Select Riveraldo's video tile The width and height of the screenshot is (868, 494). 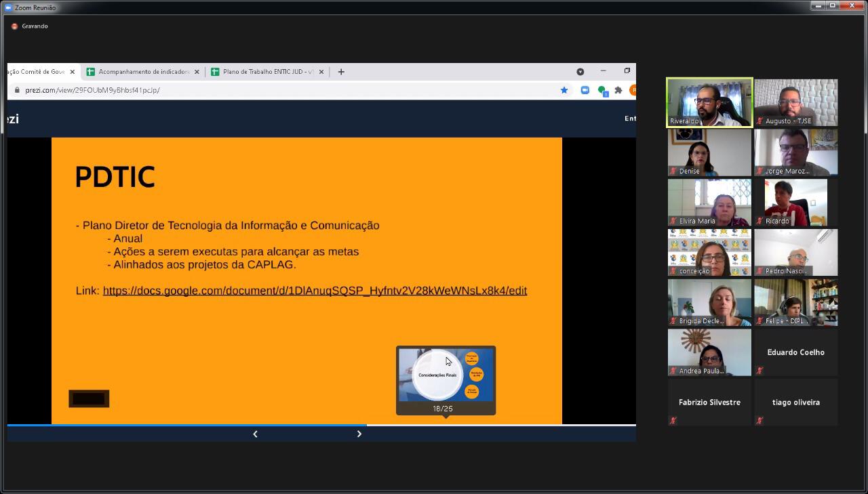709,102
